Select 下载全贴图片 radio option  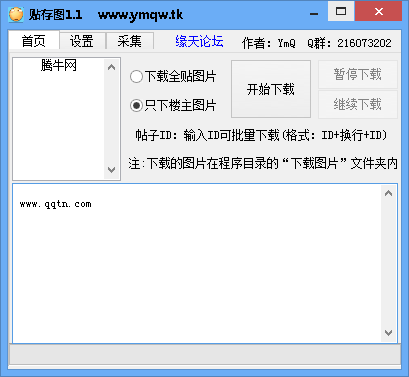(173, 77)
